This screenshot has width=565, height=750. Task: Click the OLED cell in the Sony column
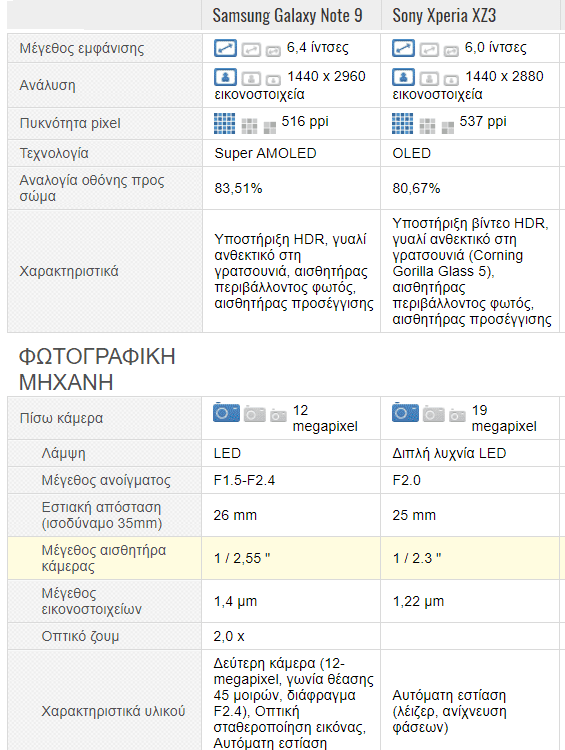pyautogui.click(x=411, y=153)
